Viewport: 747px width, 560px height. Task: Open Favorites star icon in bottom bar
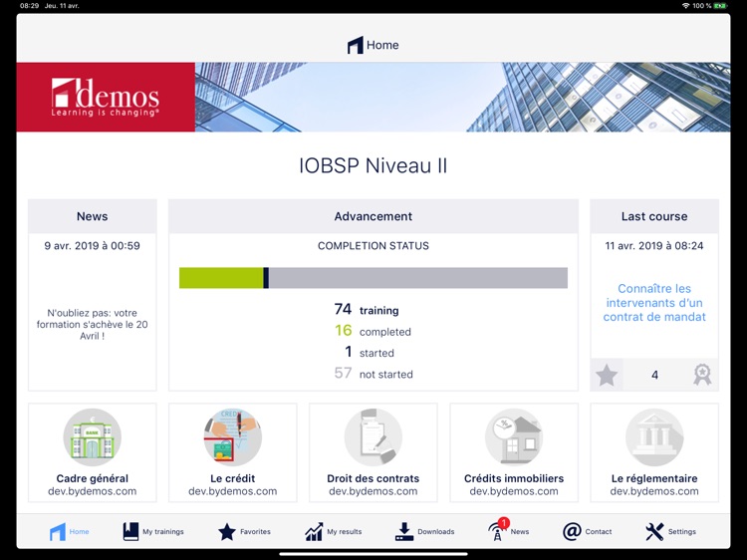point(227,531)
